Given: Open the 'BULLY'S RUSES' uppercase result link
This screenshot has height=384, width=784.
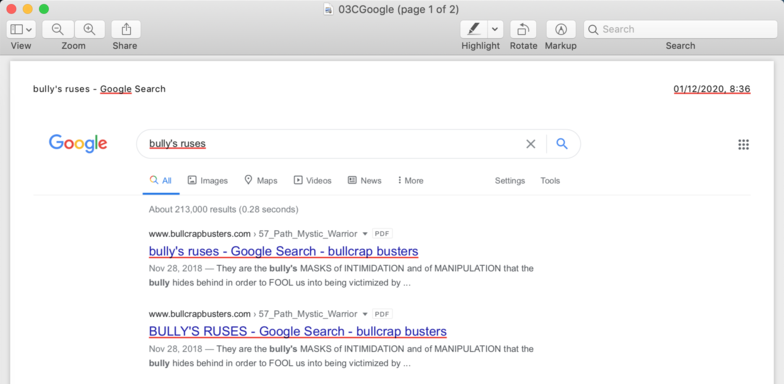Looking at the screenshot, I should coord(298,331).
